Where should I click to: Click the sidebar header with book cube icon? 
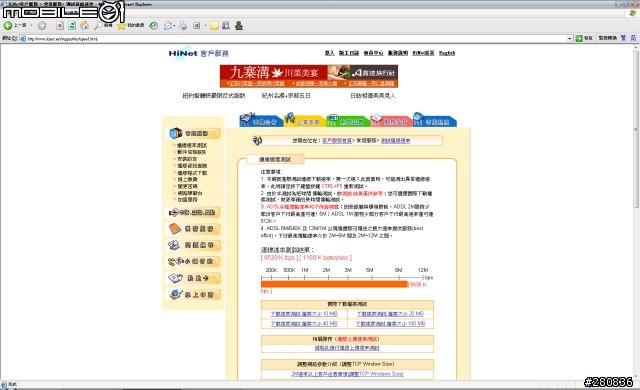[x=194, y=133]
